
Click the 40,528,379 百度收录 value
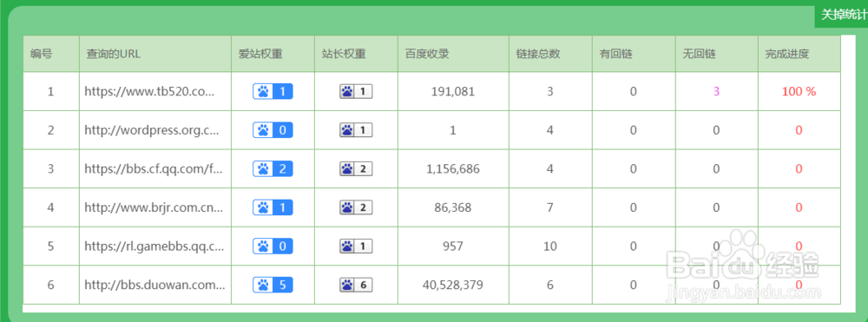(x=453, y=286)
